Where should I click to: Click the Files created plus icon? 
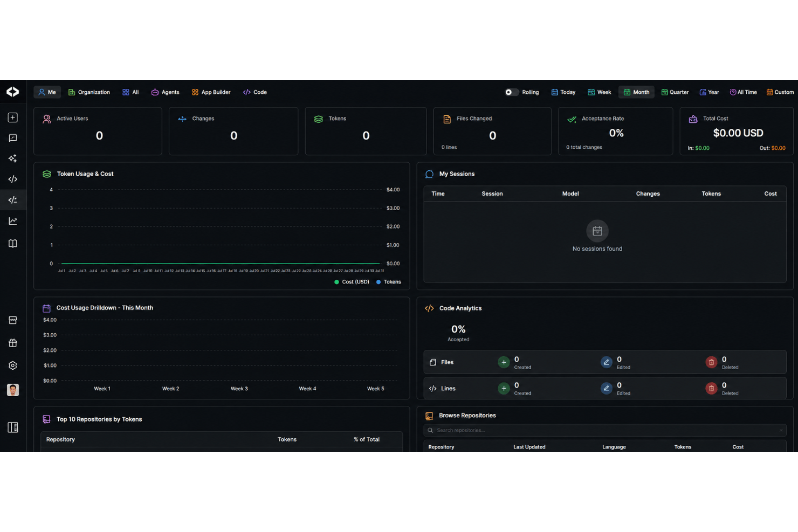(x=504, y=362)
